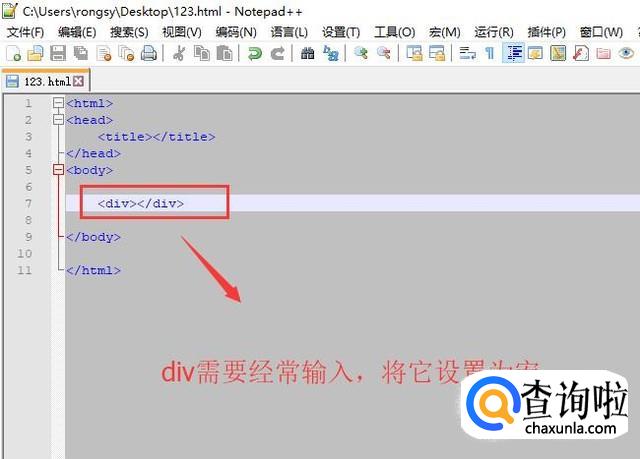Open the Define Your Language icon

(535, 53)
